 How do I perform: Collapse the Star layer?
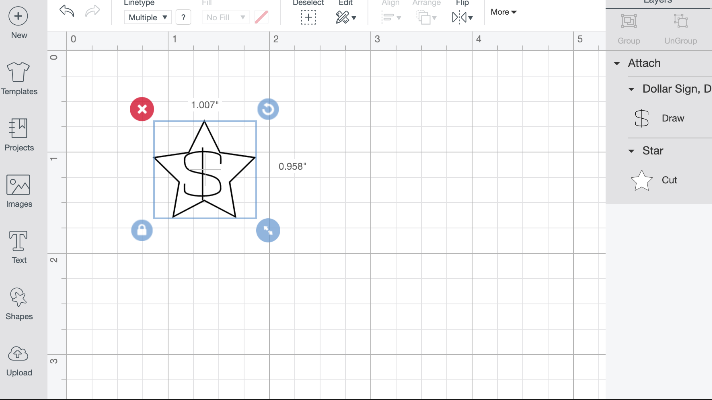pos(631,151)
